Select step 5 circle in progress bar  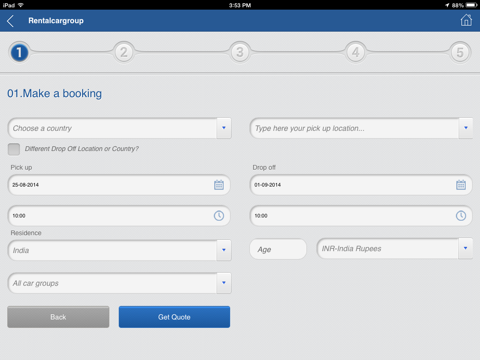[460, 52]
